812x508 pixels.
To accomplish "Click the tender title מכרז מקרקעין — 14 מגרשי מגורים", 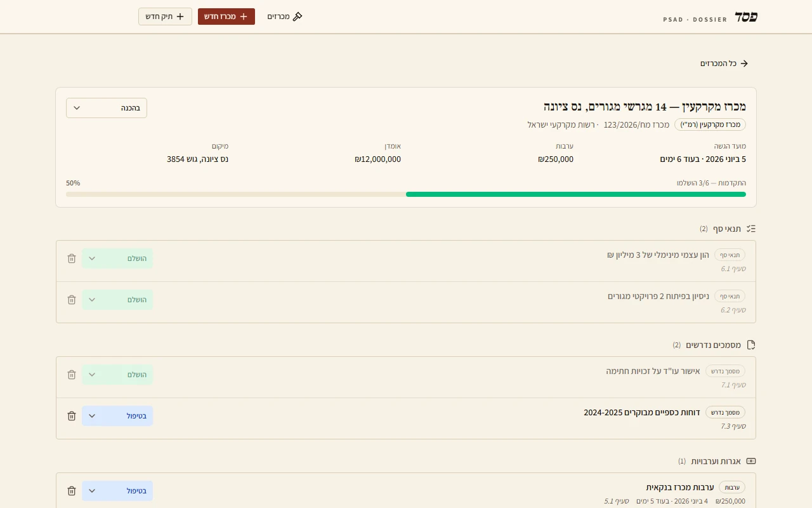I will point(645,106).
